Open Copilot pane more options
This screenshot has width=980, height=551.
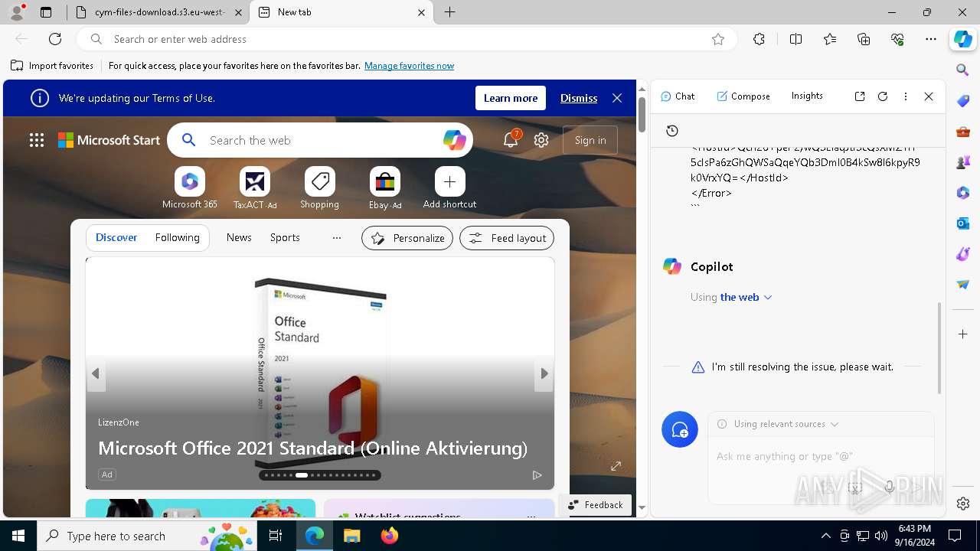coord(906,96)
